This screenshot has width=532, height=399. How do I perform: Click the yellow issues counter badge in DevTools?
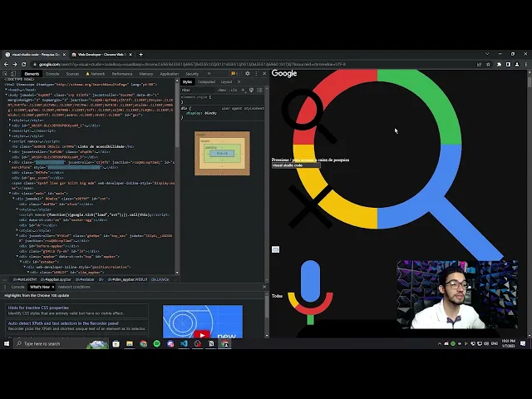tap(234, 74)
